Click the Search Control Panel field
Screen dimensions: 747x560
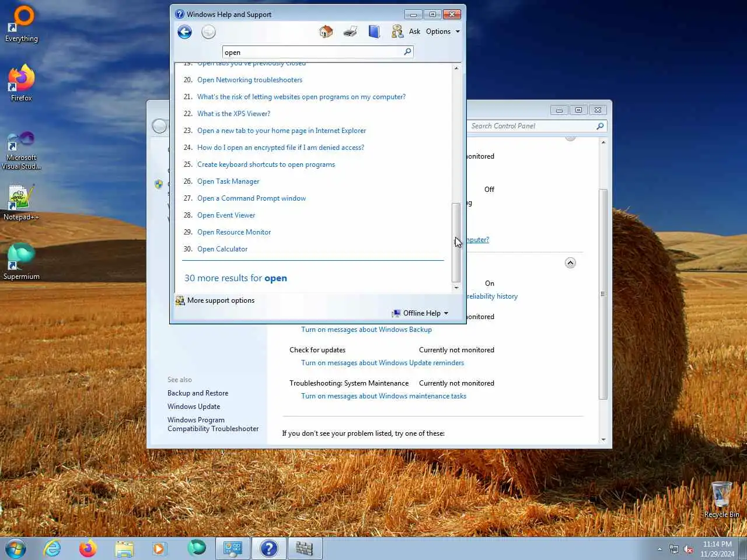click(532, 126)
